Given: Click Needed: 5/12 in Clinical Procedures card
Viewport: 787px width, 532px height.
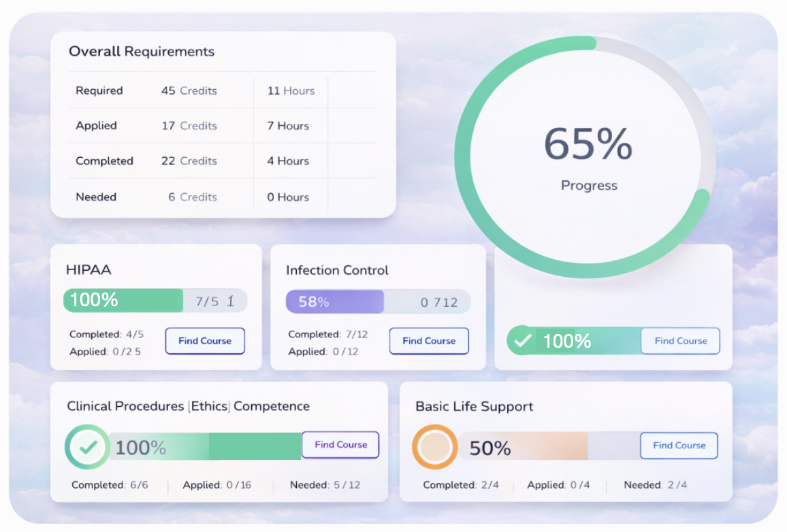Looking at the screenshot, I should pyautogui.click(x=325, y=485).
